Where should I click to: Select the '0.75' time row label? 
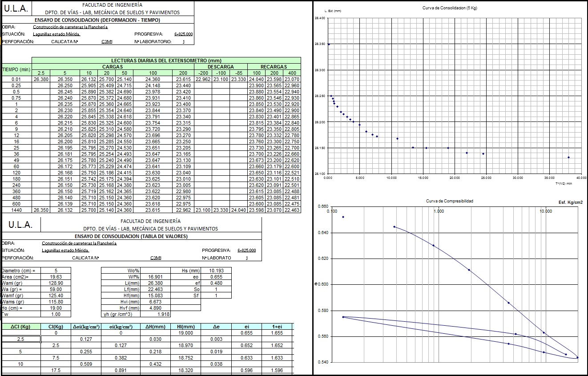coord(16,98)
